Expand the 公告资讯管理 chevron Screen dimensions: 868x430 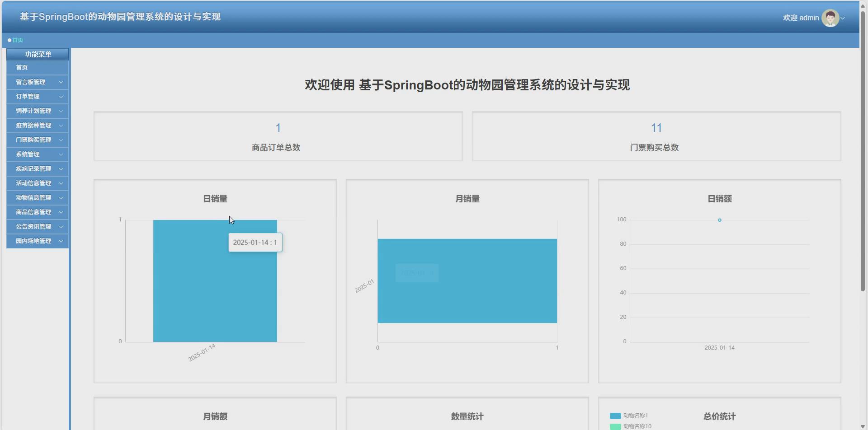61,227
